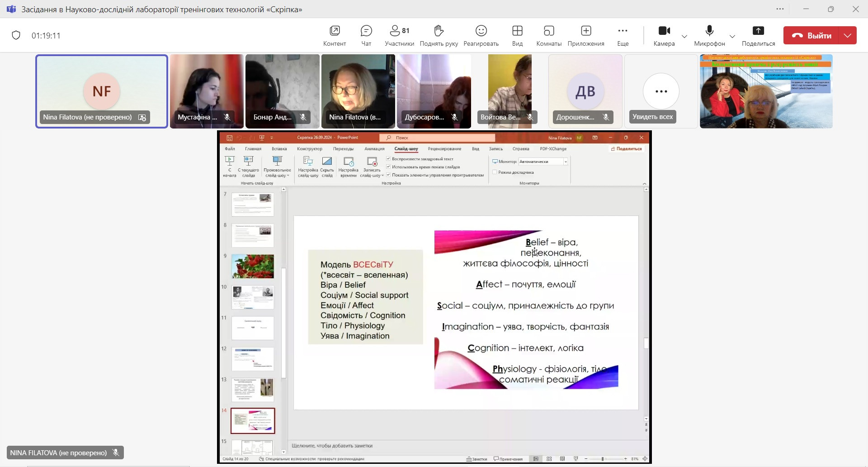Select slide 9 thumbnail with red berries
Image resolution: width=868 pixels, height=467 pixels.
tap(253, 266)
